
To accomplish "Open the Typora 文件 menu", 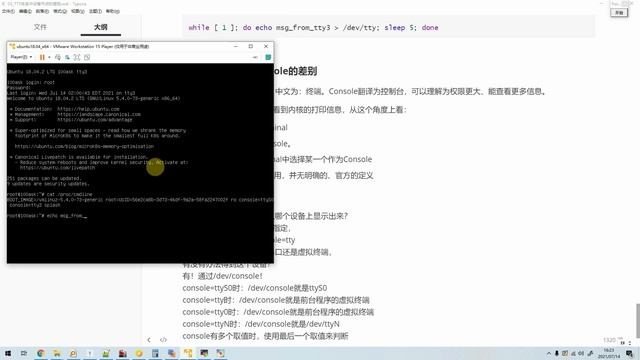I will point(8,11).
